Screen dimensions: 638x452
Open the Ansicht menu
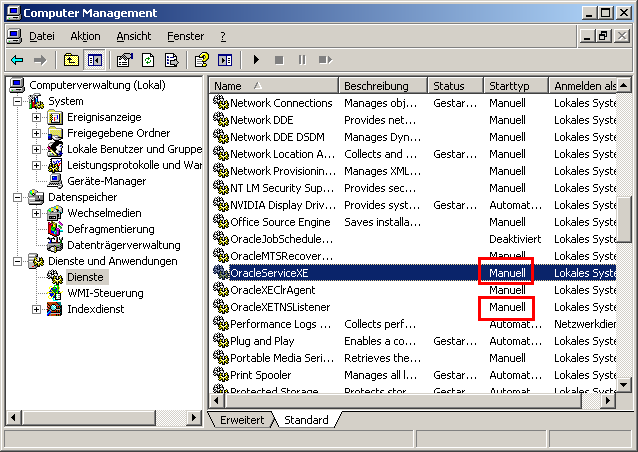click(x=134, y=36)
